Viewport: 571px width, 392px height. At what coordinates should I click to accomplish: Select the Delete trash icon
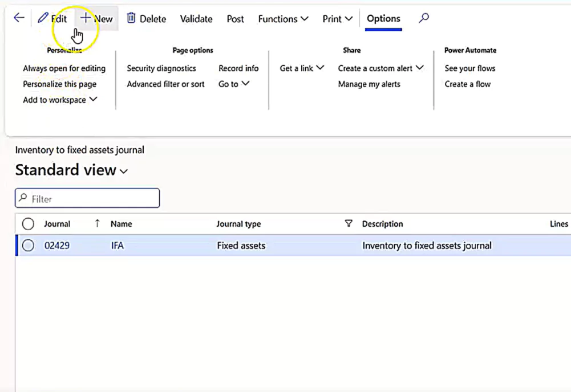click(x=131, y=18)
